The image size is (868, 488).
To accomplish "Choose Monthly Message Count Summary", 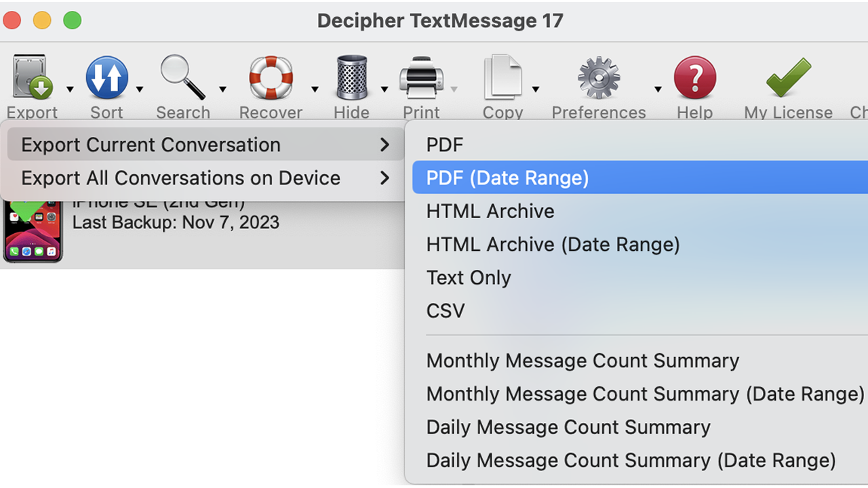I will click(x=583, y=361).
